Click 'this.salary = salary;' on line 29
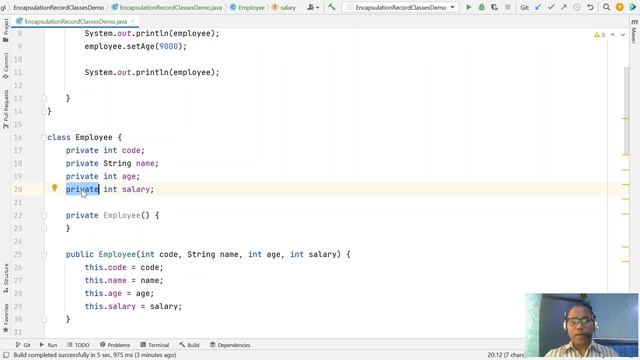Screen dimensions: 640x360 pos(133,306)
